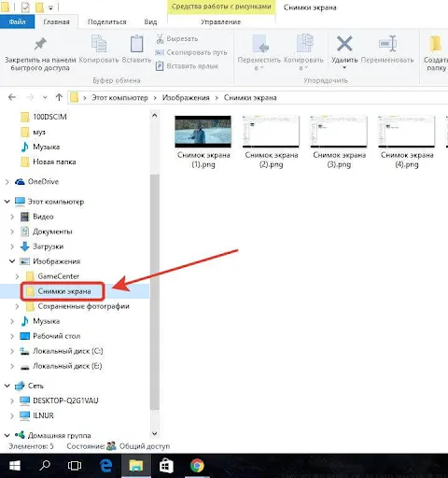The height and width of the screenshot is (478, 448).
Task: Open the Удалить dropdown arrow
Action: click(344, 67)
